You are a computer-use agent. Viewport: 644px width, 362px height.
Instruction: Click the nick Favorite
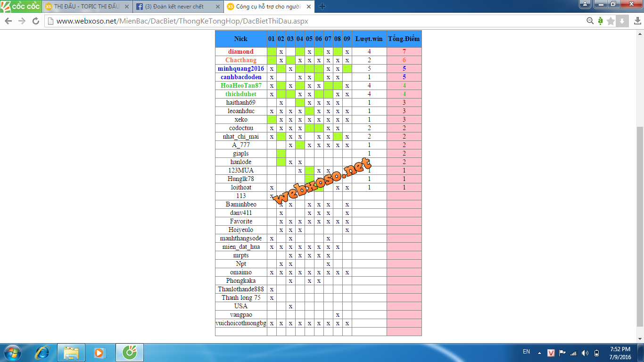(241, 222)
